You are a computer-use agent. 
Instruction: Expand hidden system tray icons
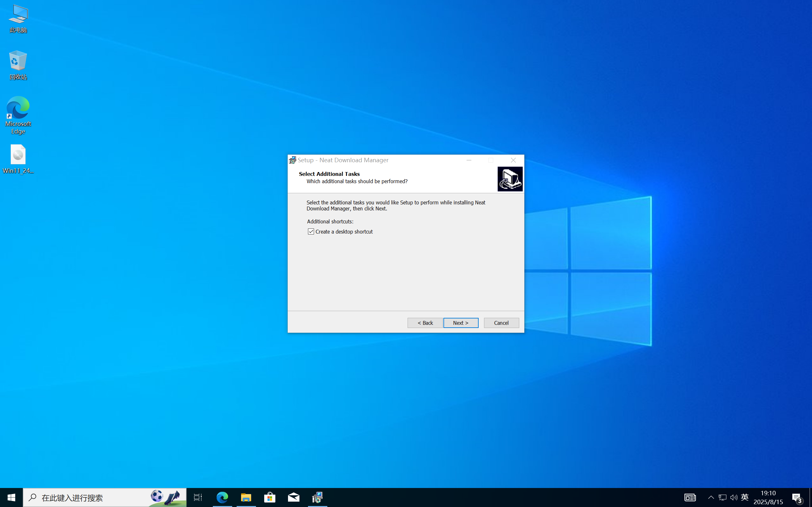coord(711,497)
